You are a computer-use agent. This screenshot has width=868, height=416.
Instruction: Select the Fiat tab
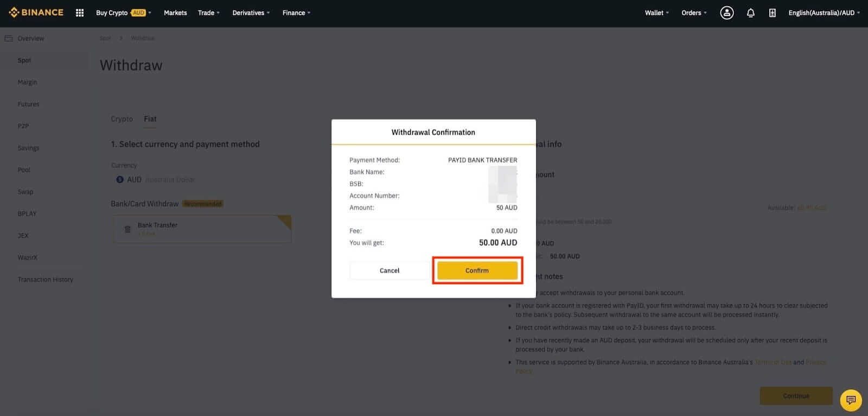pyautogui.click(x=150, y=119)
